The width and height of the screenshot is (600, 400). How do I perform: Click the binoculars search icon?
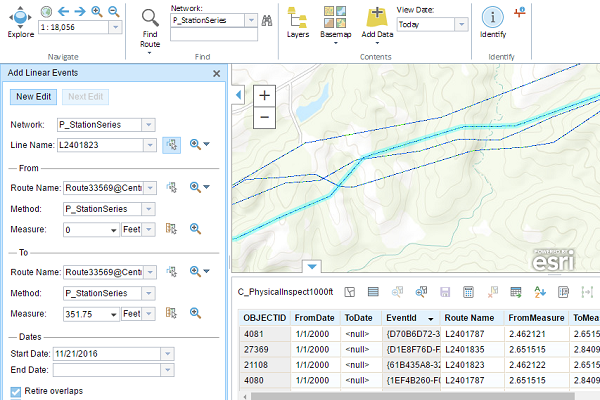pyautogui.click(x=267, y=20)
